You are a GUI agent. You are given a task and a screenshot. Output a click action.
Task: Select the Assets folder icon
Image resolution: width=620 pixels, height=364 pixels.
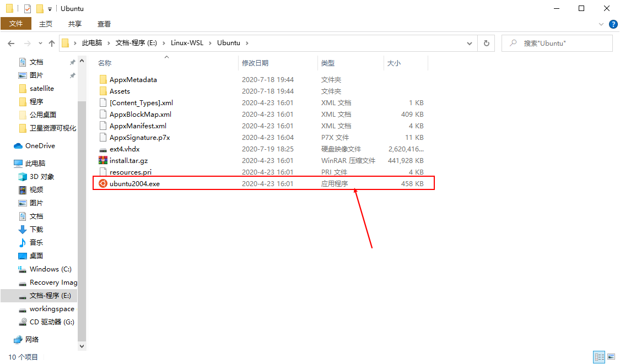[103, 91]
